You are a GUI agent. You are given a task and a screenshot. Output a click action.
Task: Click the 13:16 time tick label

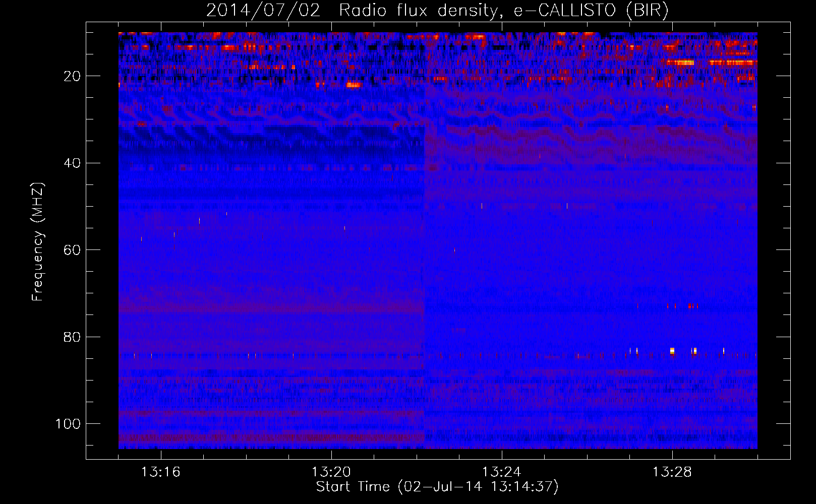coord(161,472)
